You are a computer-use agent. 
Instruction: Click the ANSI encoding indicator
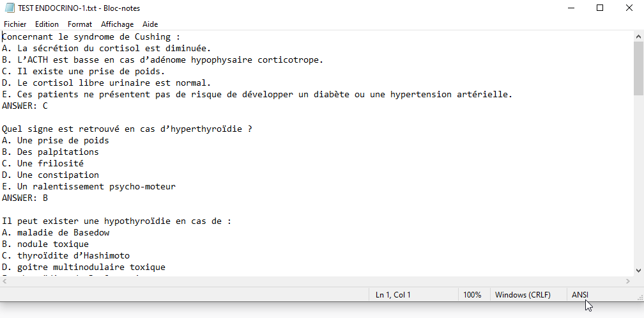pos(580,295)
